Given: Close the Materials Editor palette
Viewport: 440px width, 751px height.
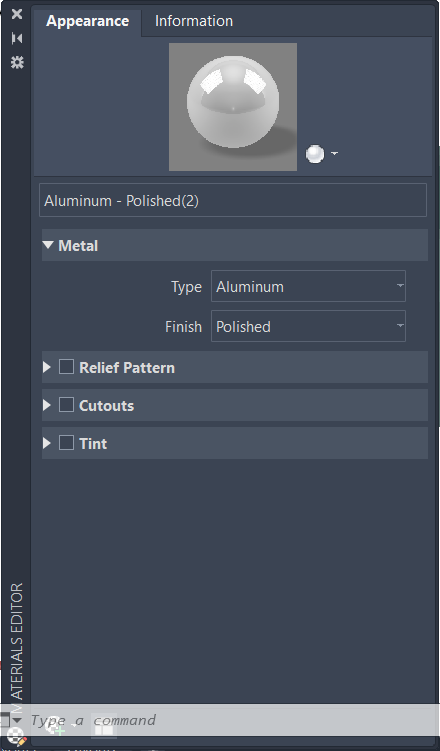Looking at the screenshot, I should tap(17, 14).
